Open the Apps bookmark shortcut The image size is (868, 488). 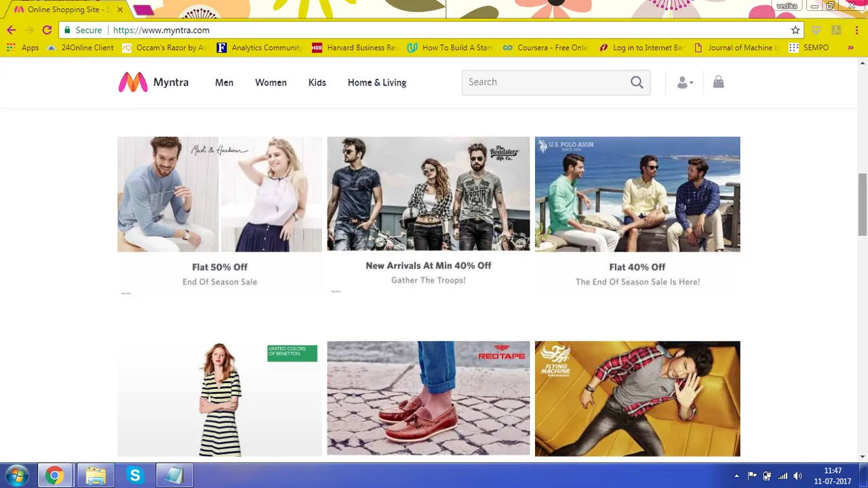22,47
